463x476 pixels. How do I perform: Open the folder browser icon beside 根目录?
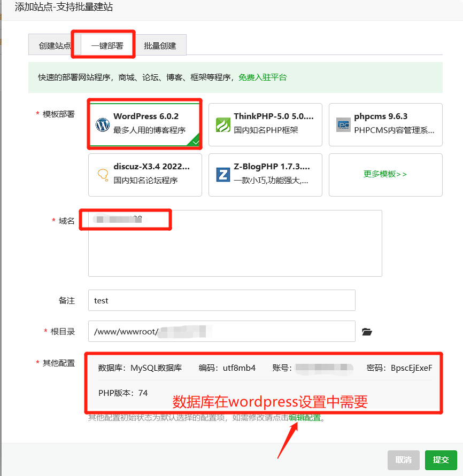tap(367, 332)
